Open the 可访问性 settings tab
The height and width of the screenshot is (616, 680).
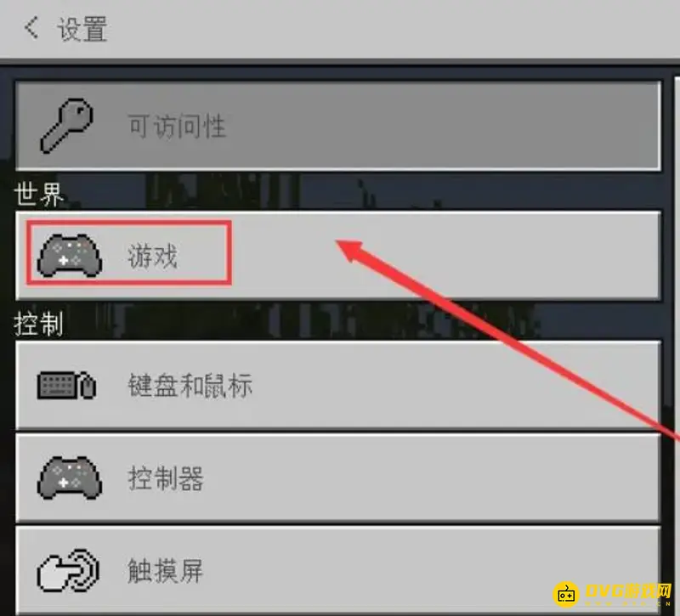pyautogui.click(x=338, y=126)
